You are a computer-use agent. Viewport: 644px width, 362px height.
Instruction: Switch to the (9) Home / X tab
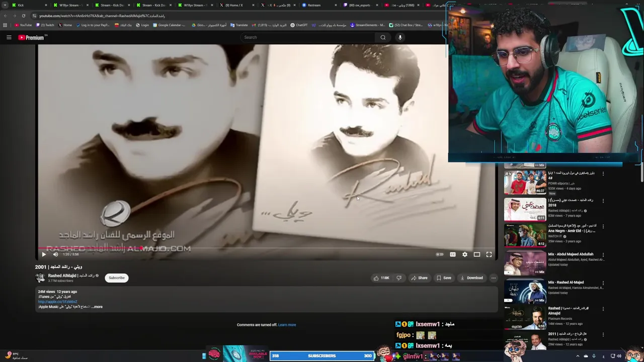[236, 5]
